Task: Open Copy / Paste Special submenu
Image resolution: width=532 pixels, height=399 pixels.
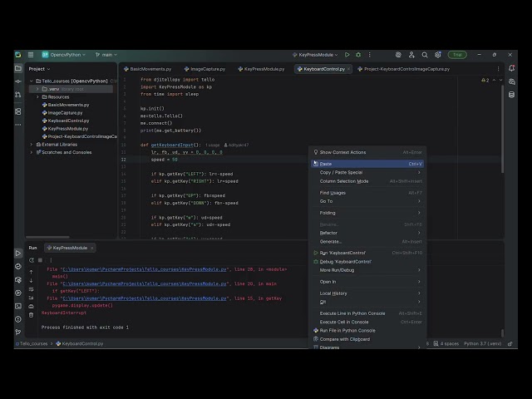Action: point(367,172)
